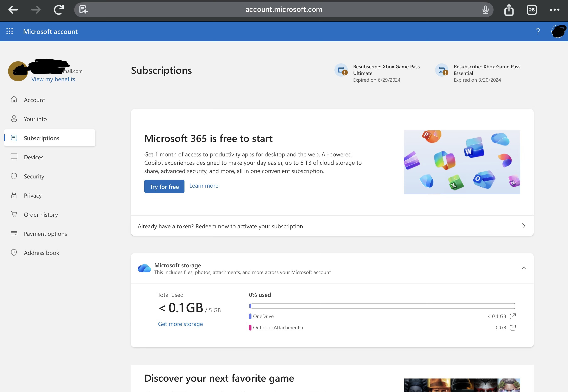The height and width of the screenshot is (392, 568).
Task: Click the Order history cart icon
Action: [14, 214]
